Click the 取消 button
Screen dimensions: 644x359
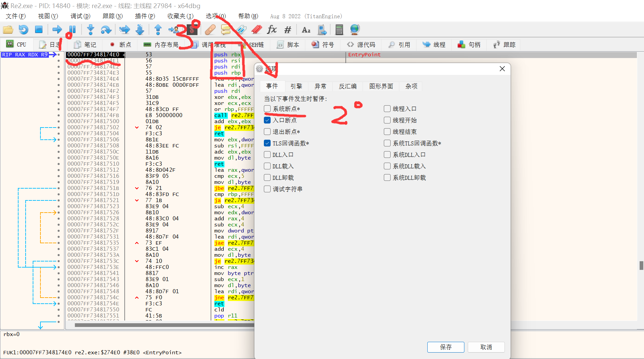point(486,347)
